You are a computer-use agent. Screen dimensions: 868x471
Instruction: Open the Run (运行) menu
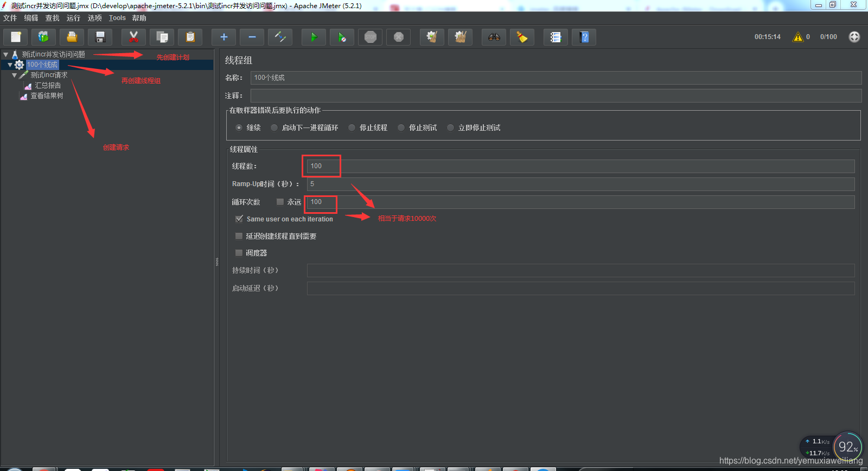(x=73, y=18)
